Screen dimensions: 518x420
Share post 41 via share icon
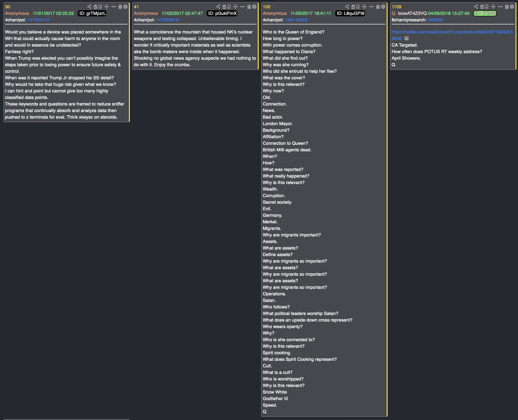[218, 7]
